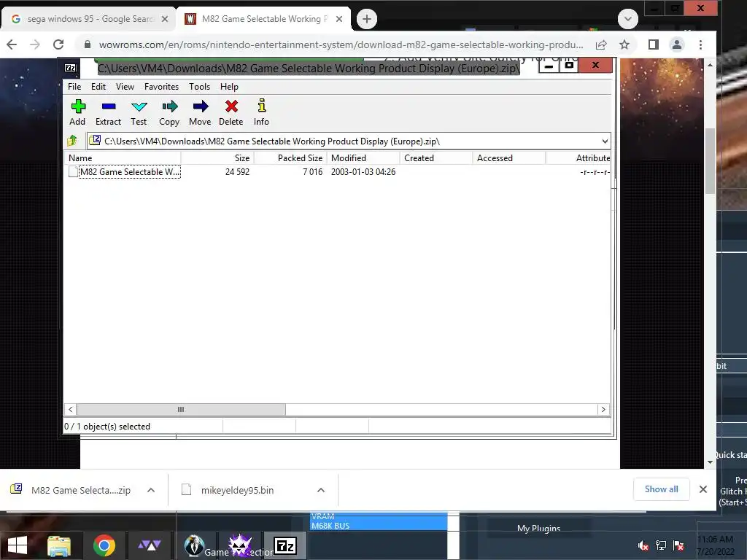This screenshot has height=560, width=747.
Task: Run Test on the archive
Action: click(x=139, y=112)
